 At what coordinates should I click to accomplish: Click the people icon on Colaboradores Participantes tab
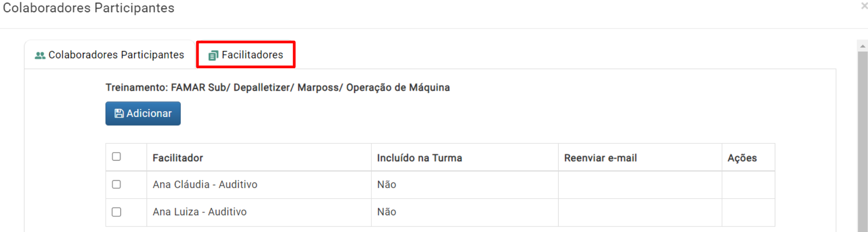coord(40,55)
